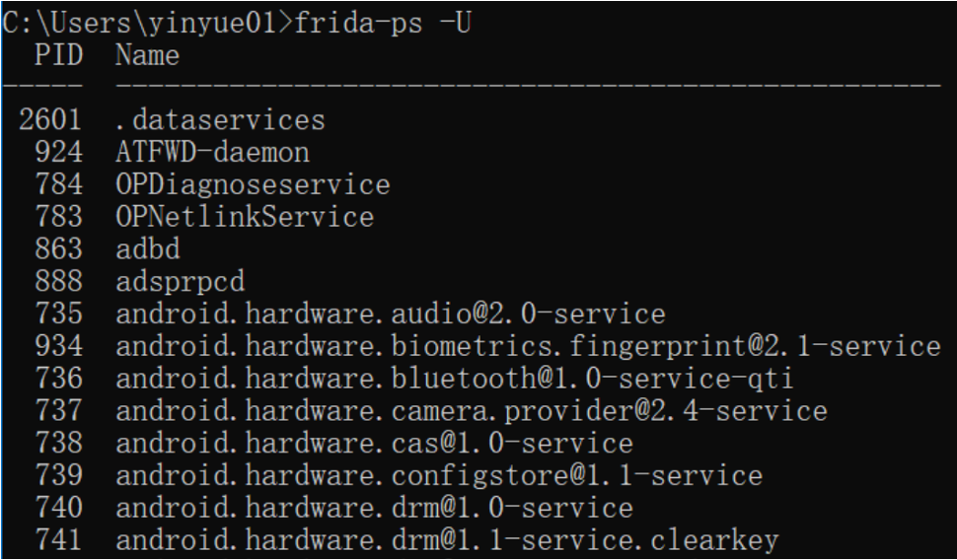Select the .dataservices process name
This screenshot has width=957, height=560.
220,119
